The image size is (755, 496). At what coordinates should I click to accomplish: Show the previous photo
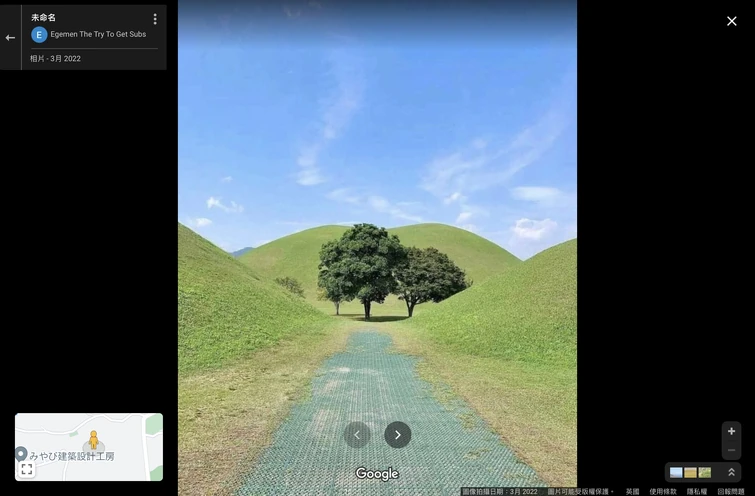point(357,435)
